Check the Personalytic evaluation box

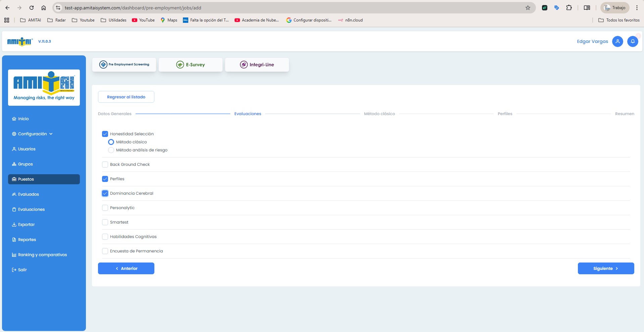pyautogui.click(x=105, y=208)
